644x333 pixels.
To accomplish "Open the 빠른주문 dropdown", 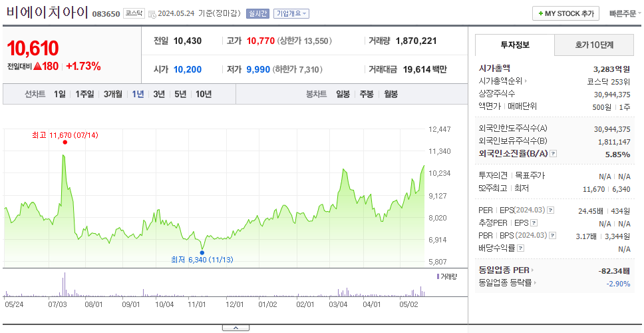I will coord(625,13).
